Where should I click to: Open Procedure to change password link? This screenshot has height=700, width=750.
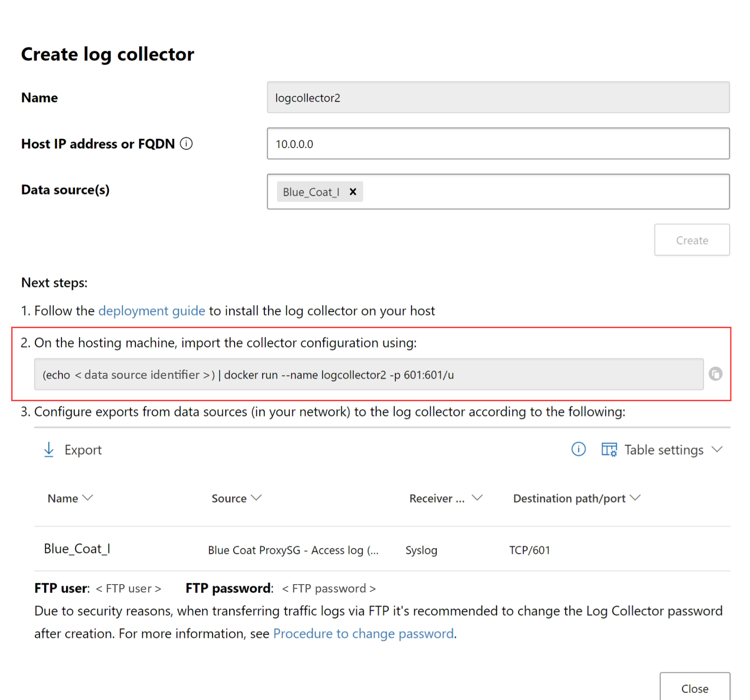[363, 634]
